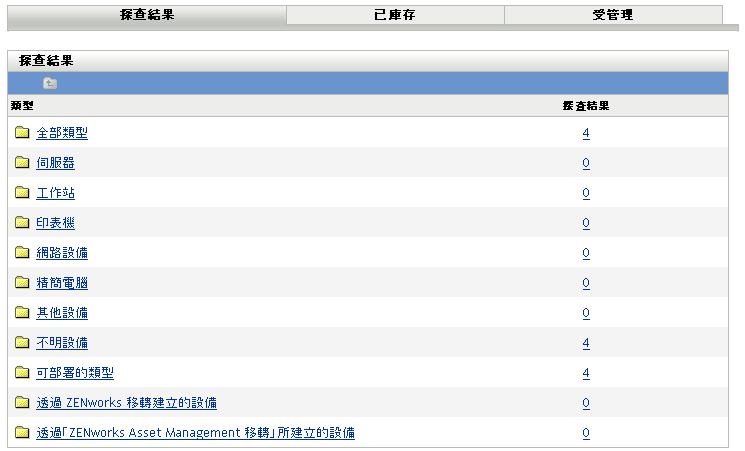Click the 探查結果 panel title
Image resolution: width=745 pixels, height=451 pixels.
tap(46, 60)
